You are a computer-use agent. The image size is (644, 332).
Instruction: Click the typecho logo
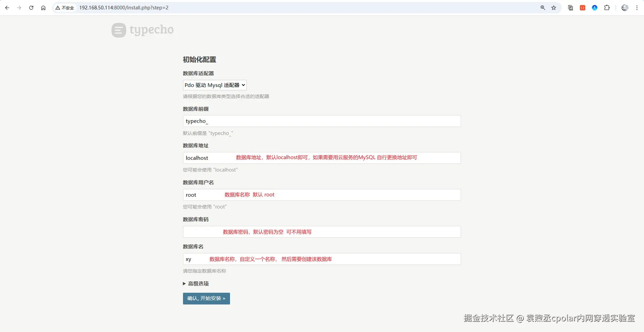[x=143, y=30]
